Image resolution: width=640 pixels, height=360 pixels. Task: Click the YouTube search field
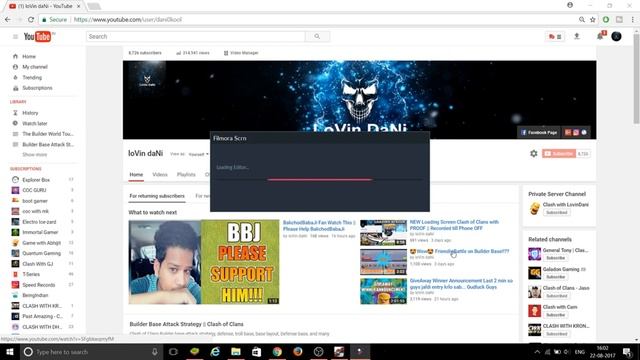(x=196, y=37)
